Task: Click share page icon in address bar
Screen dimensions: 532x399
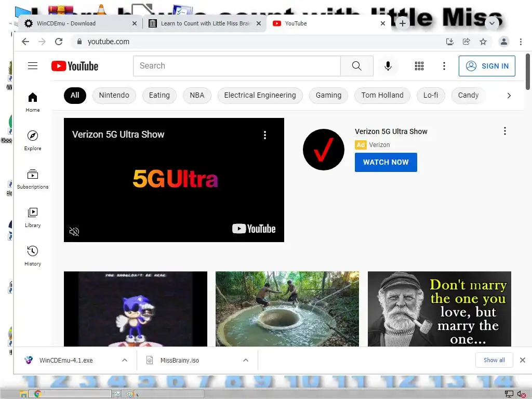Action: (466, 42)
